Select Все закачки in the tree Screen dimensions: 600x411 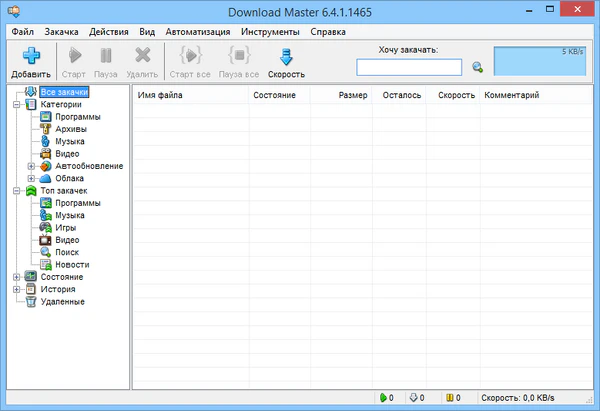(x=65, y=93)
